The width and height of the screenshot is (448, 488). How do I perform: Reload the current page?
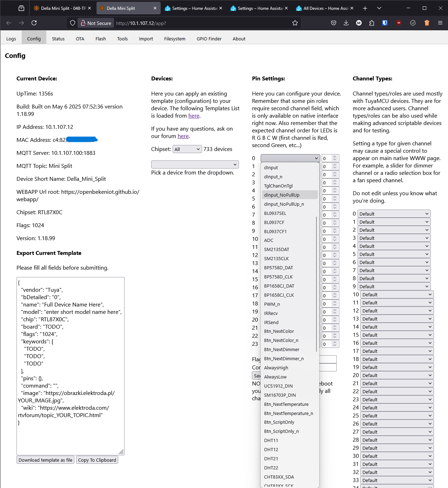tap(34, 23)
